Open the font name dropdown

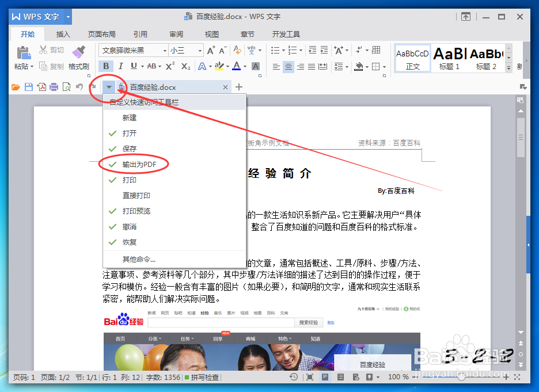[165, 51]
